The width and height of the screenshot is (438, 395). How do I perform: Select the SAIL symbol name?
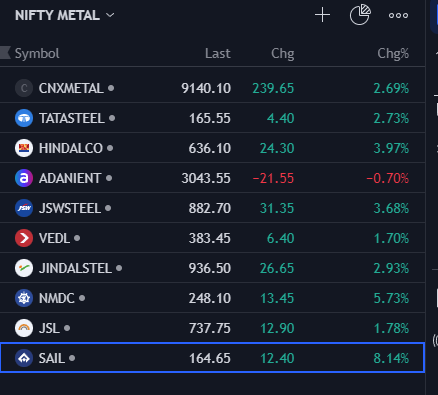tap(52, 358)
